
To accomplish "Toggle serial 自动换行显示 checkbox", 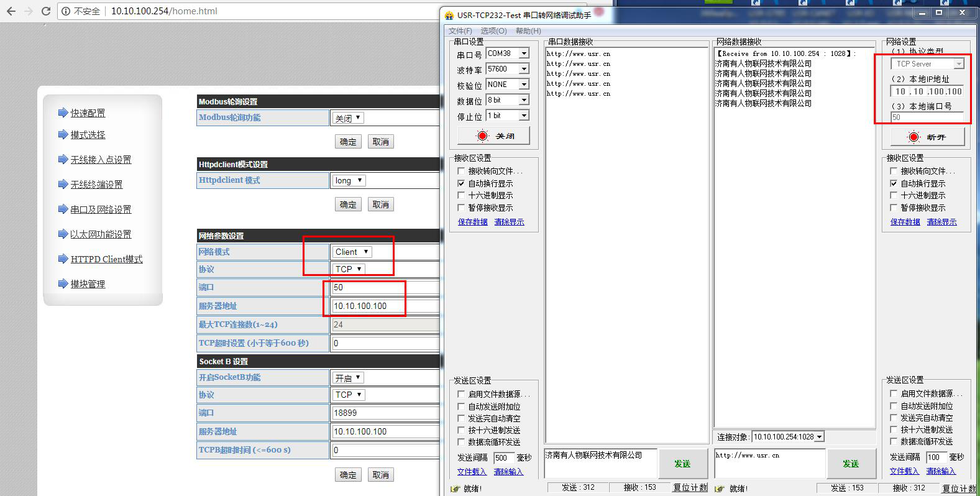I will pyautogui.click(x=461, y=183).
